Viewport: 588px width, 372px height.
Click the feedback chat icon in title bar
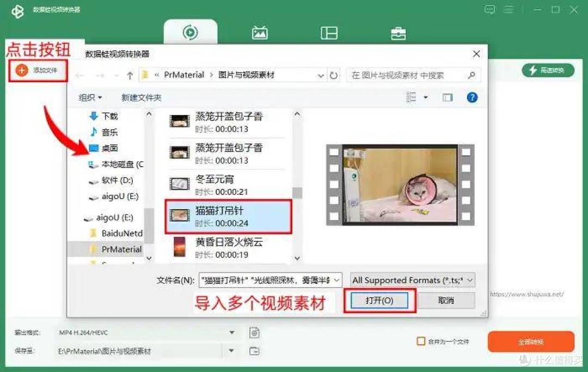[489, 9]
